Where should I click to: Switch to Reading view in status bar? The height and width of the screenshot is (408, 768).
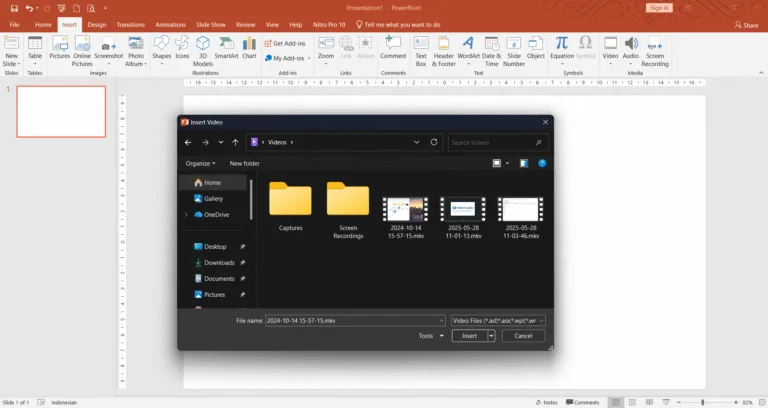pos(649,403)
